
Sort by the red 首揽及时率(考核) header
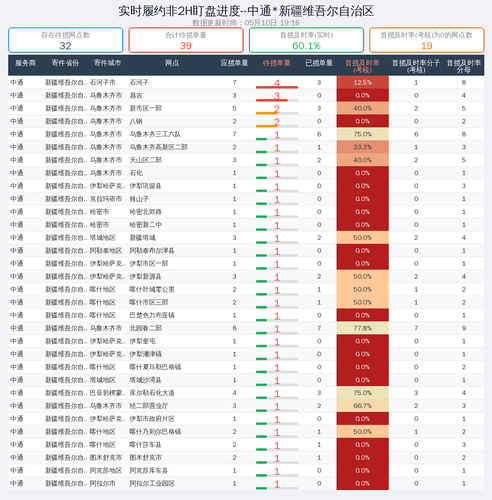pyautogui.click(x=362, y=66)
